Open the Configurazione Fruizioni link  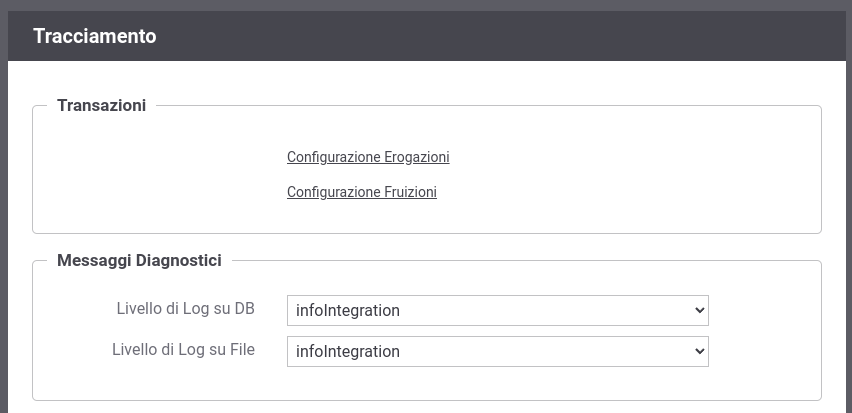(362, 192)
